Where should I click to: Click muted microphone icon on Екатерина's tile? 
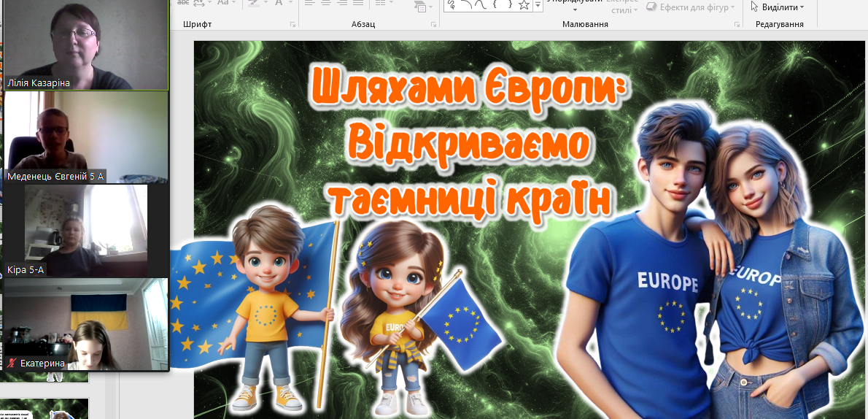[x=10, y=364]
